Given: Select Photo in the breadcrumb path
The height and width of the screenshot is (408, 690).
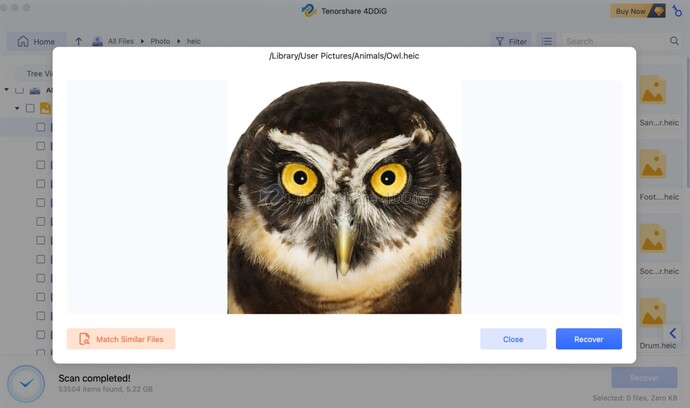Looking at the screenshot, I should click(160, 42).
